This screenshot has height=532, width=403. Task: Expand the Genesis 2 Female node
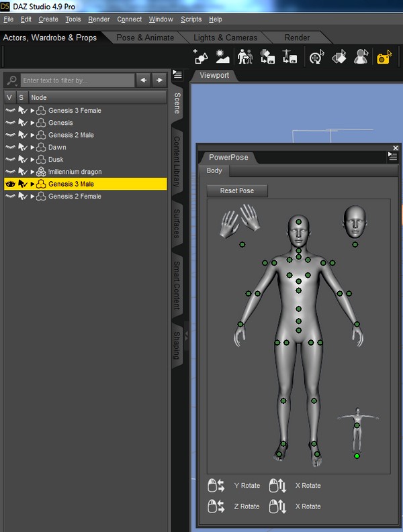32,196
